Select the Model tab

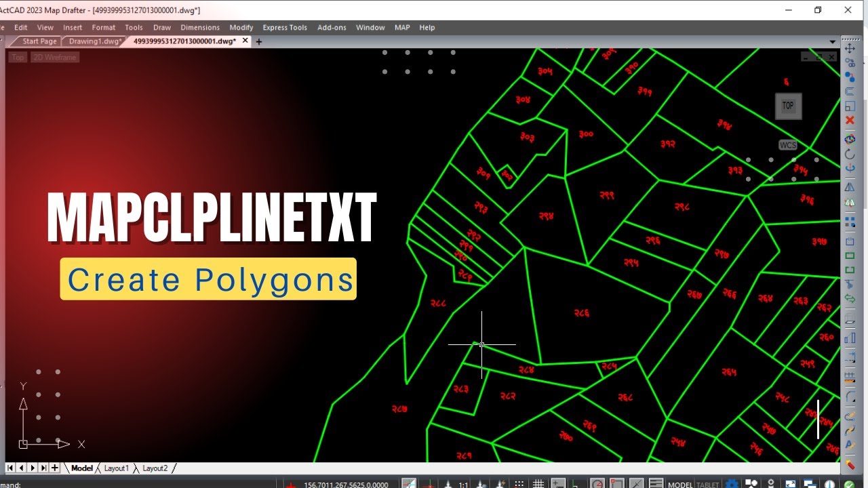[x=82, y=468]
